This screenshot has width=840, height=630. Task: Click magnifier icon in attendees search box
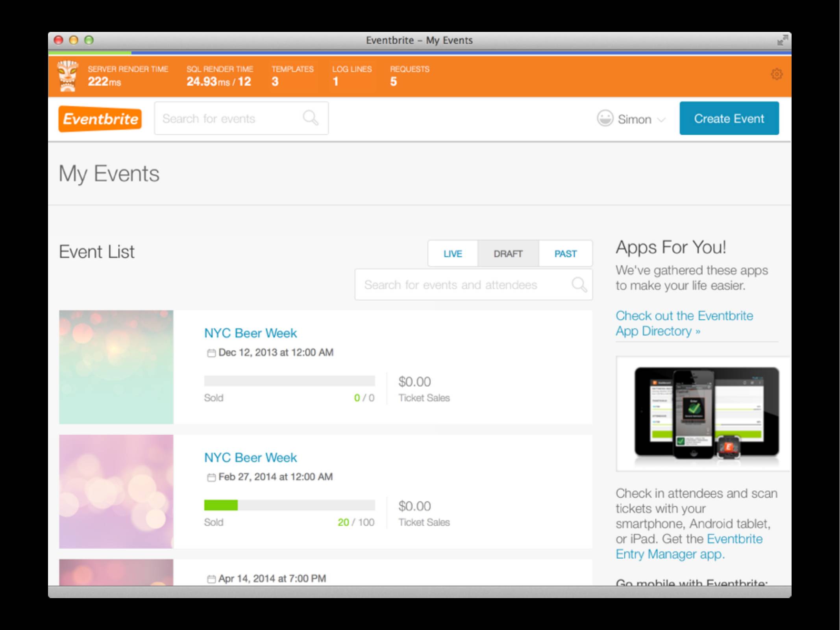579,284
